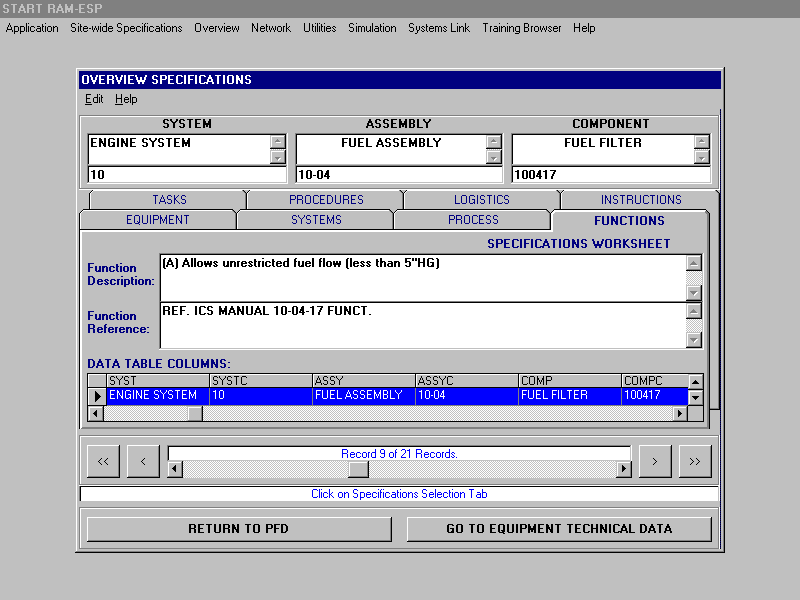Click the component code field 100417

pyautogui.click(x=611, y=174)
